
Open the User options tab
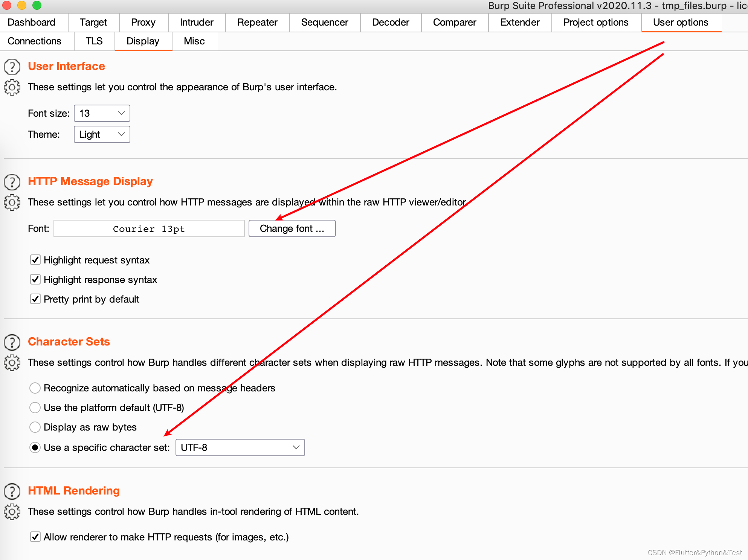click(x=681, y=22)
